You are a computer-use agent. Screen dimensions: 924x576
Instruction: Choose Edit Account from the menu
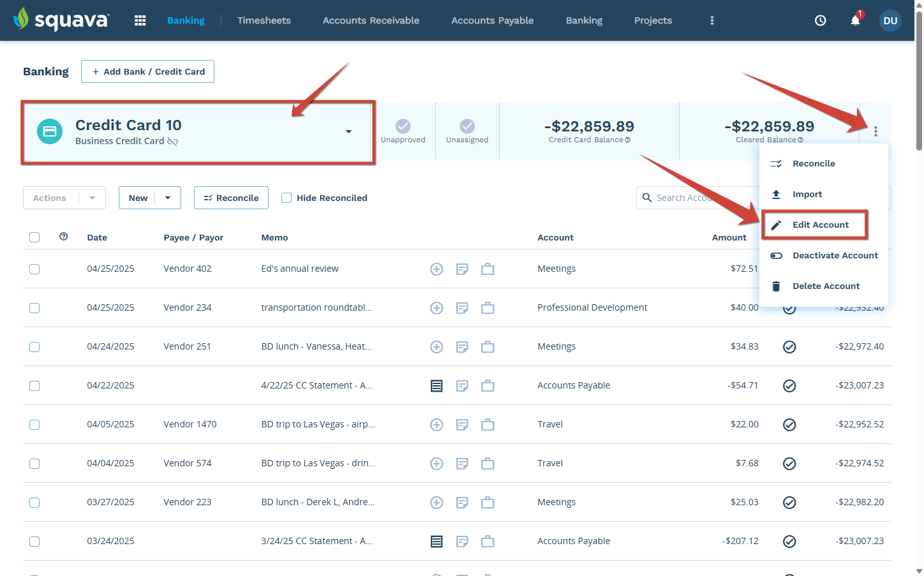[x=820, y=225]
